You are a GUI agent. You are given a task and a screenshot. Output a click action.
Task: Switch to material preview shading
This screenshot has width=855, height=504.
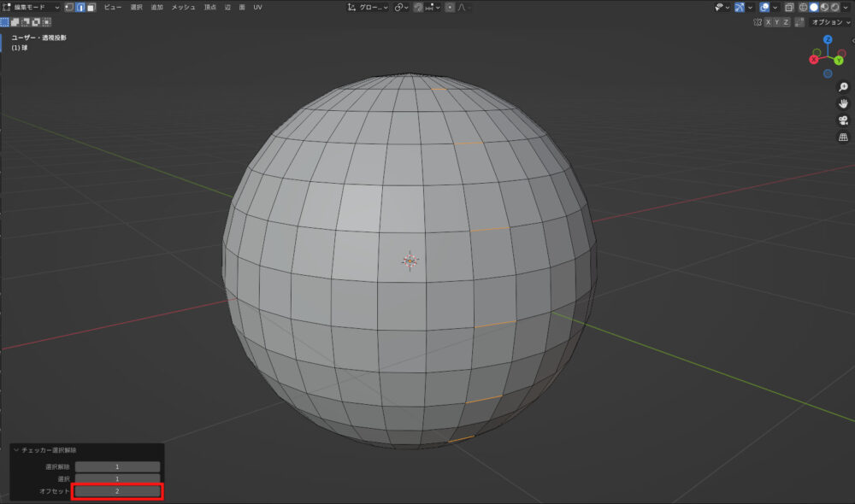824,7
